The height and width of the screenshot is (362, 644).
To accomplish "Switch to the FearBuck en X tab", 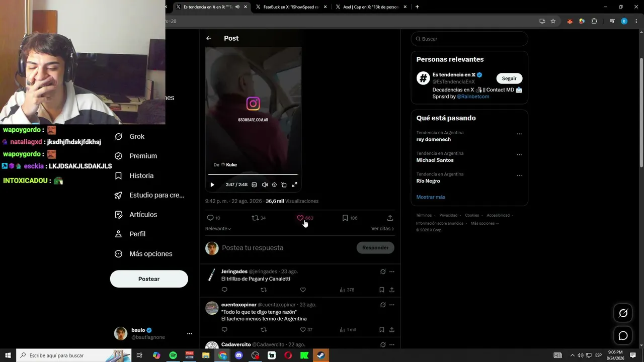I will (x=291, y=7).
